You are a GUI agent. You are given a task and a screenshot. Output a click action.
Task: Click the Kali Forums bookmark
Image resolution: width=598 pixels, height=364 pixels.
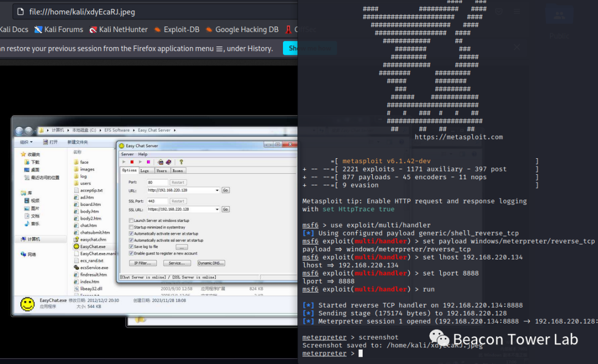[59, 29]
